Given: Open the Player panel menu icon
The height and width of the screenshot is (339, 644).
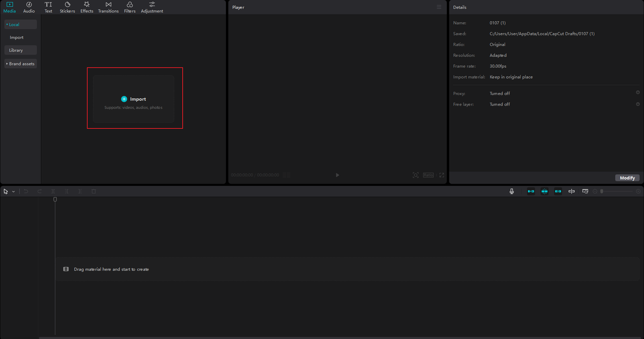Looking at the screenshot, I should [x=439, y=7].
